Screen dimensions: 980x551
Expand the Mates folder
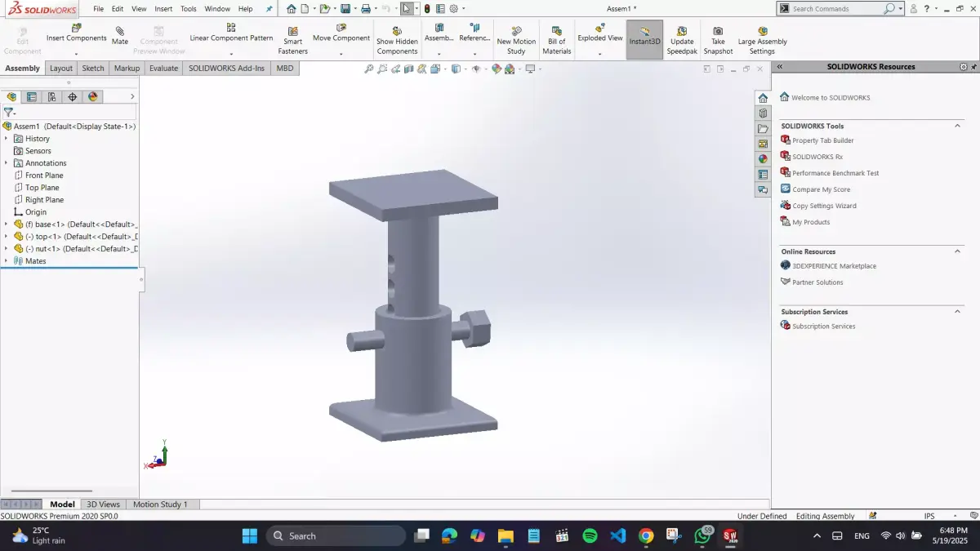pyautogui.click(x=7, y=260)
